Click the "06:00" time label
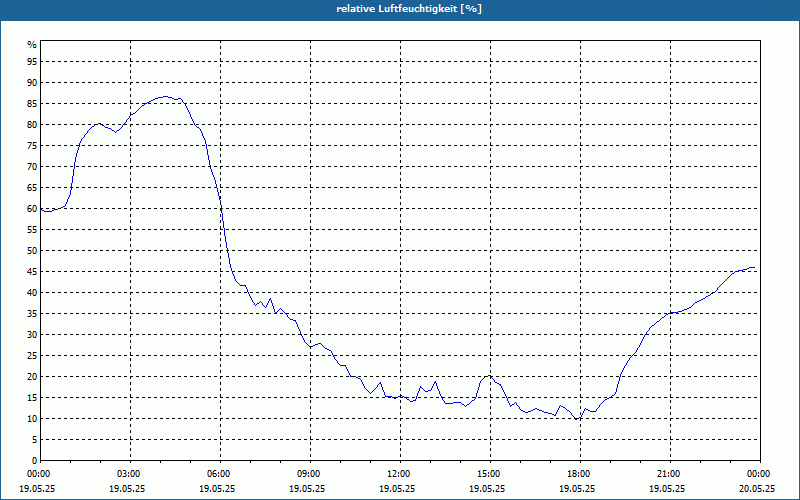Viewport: 800px width, 500px height. pyautogui.click(x=220, y=474)
